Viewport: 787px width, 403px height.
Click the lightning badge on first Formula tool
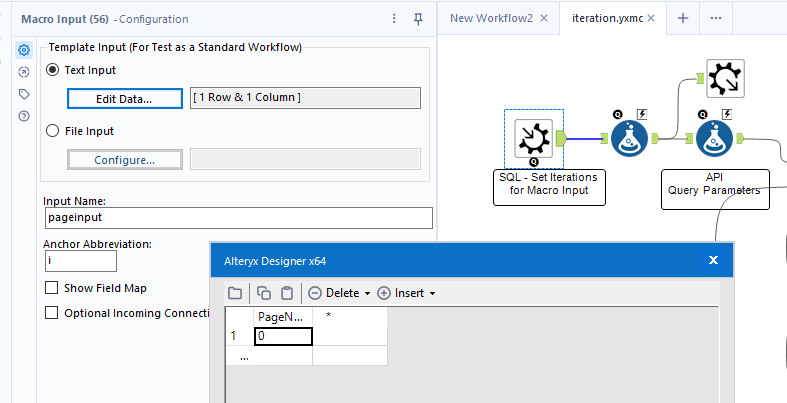(x=642, y=115)
